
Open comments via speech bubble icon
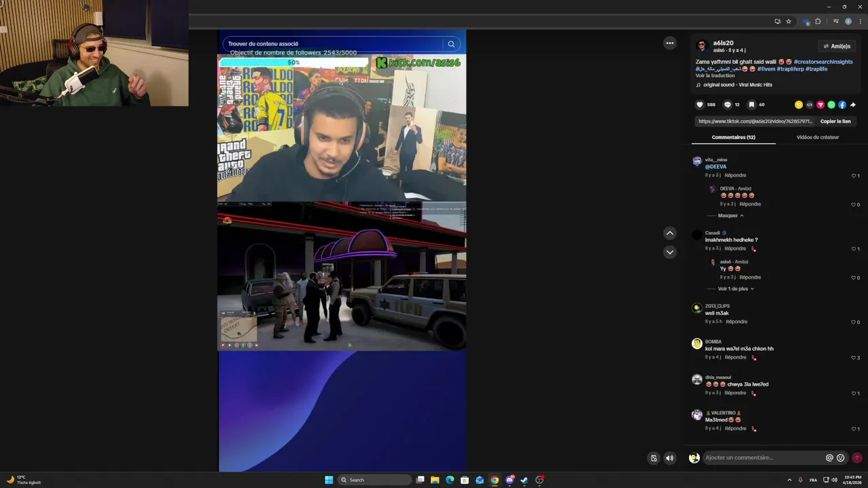pyautogui.click(x=728, y=105)
